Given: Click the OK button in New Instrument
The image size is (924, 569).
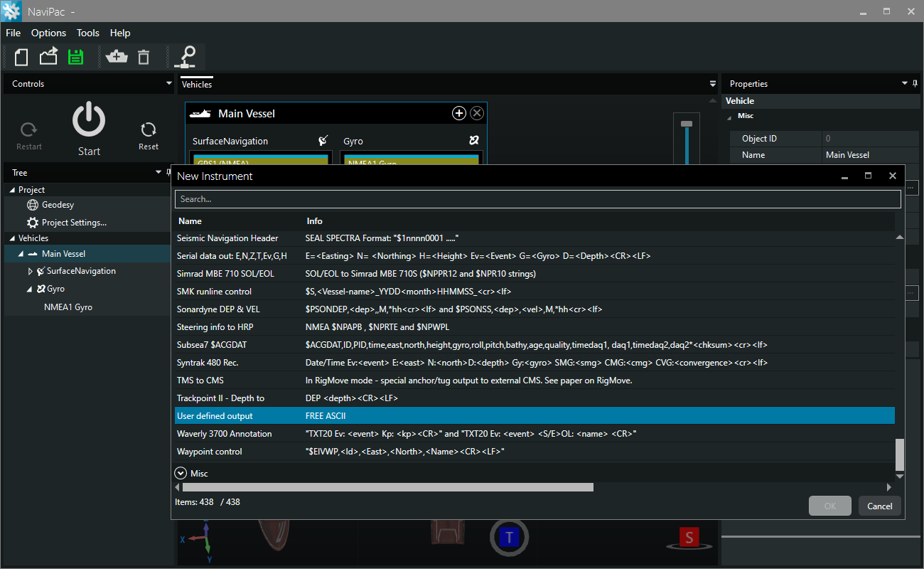Looking at the screenshot, I should pos(830,506).
